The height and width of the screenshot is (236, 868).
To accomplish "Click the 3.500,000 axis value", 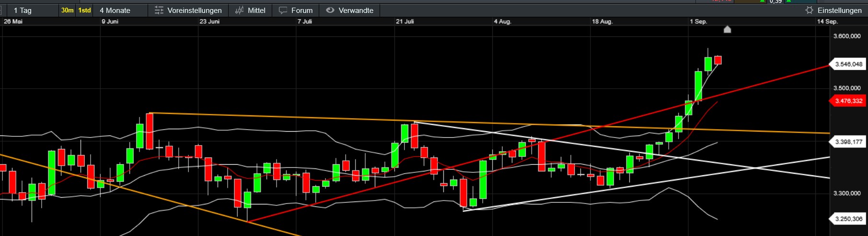I will coord(847,88).
